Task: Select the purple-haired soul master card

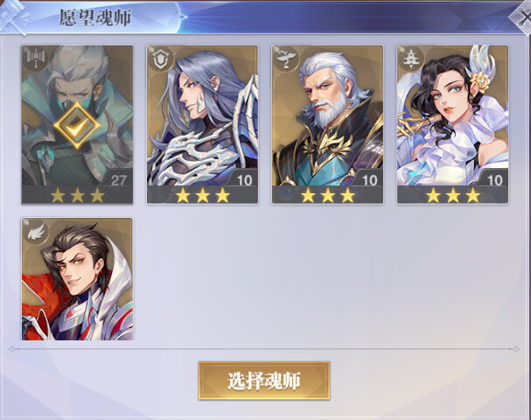Action: tap(202, 124)
